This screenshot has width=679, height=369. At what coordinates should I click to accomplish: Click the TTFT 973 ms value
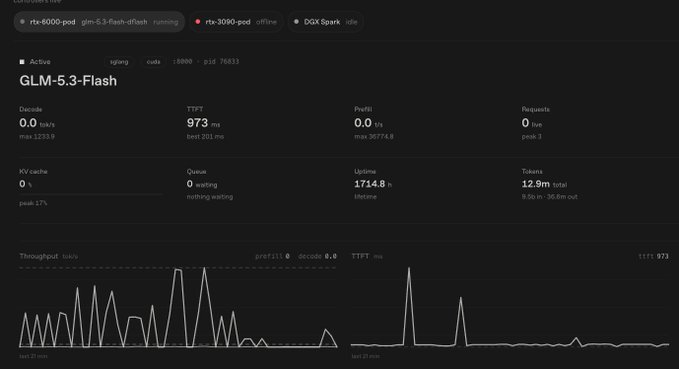(203, 123)
